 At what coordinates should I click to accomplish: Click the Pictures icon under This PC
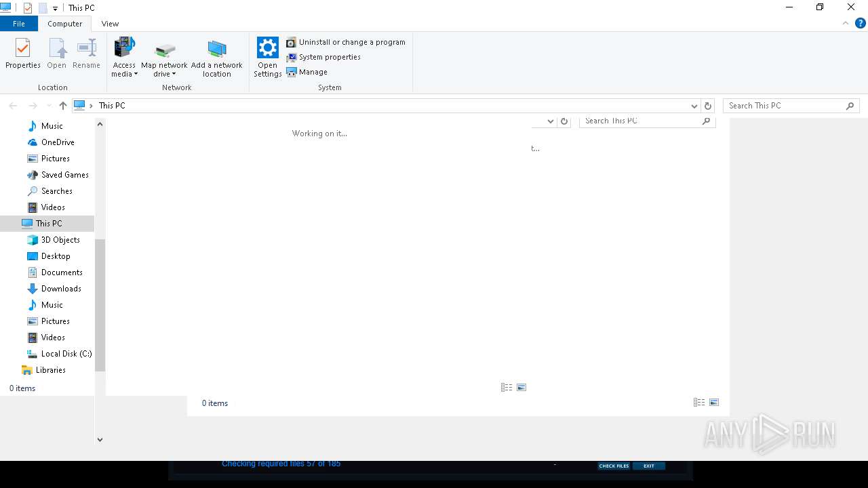(x=32, y=321)
